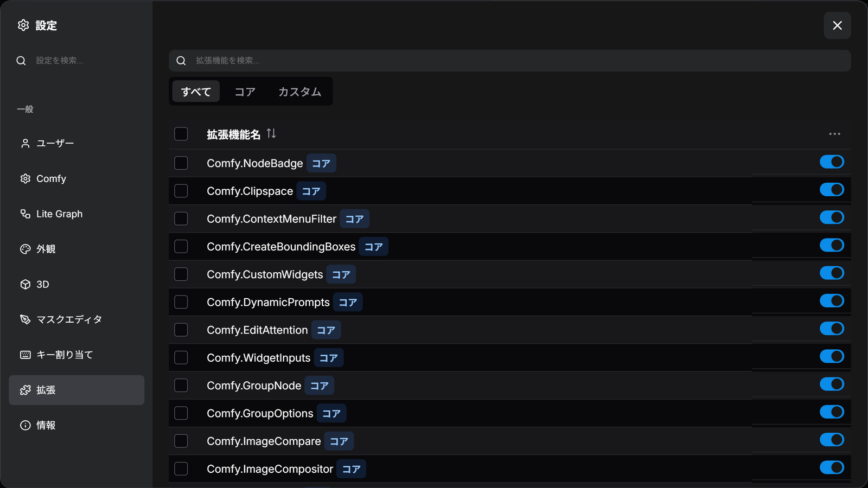Viewport: 868px width, 488px height.
Task: Check the select-all checkbox in header
Action: (181, 134)
